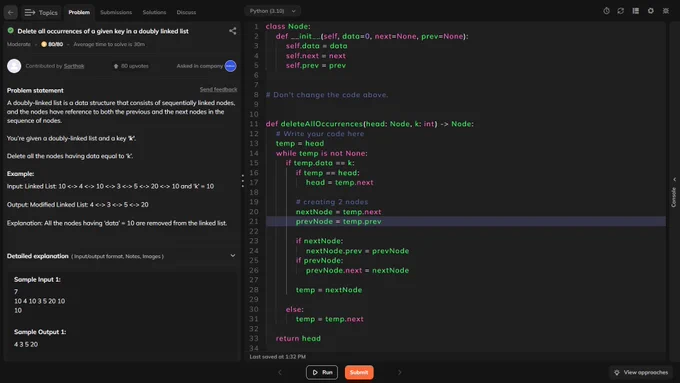Viewport: 680px width, 383px height.
Task: Share this problem via share icon
Action: click(232, 31)
